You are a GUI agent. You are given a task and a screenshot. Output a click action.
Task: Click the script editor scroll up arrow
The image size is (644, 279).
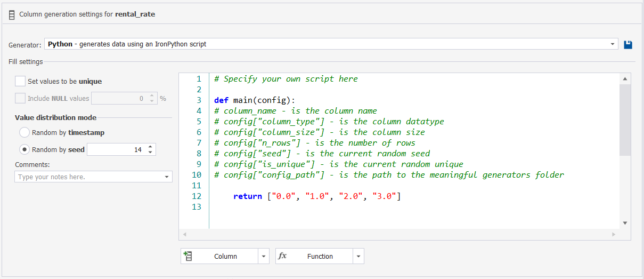[625, 79]
